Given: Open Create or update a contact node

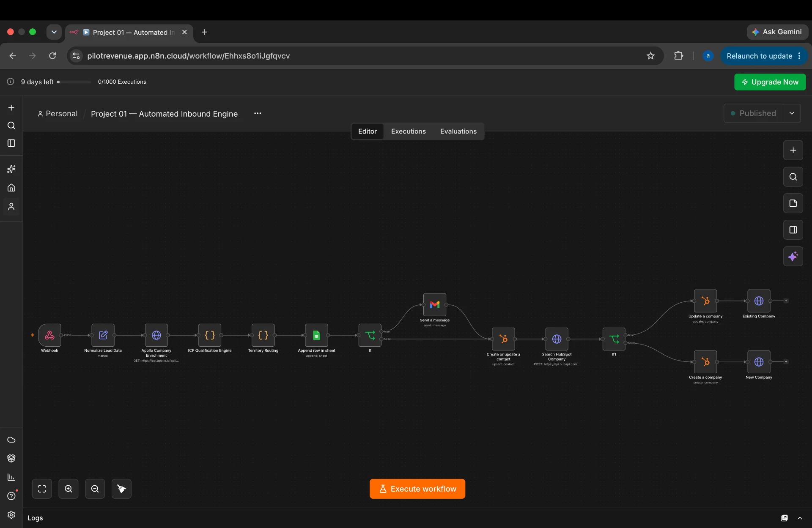Looking at the screenshot, I should click(503, 339).
